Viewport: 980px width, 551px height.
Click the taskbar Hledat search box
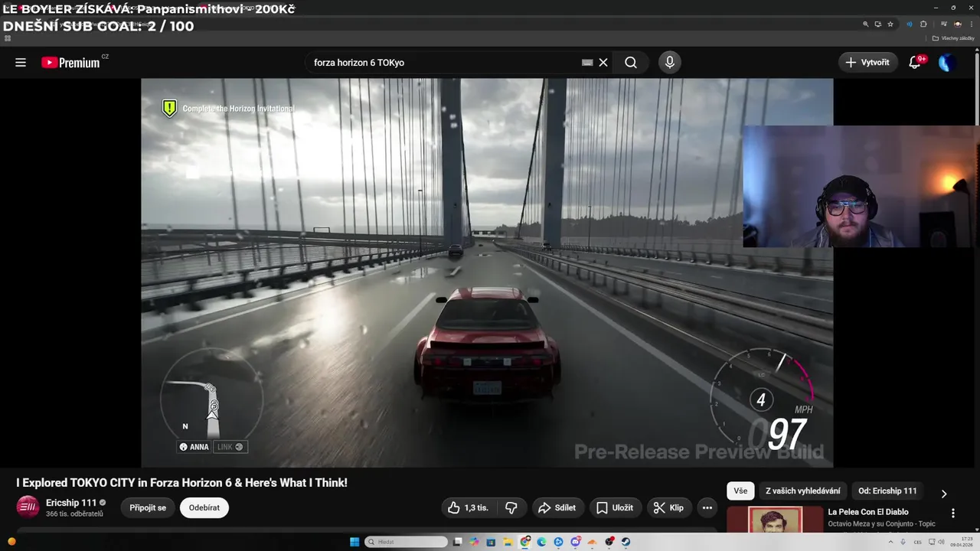click(x=406, y=542)
